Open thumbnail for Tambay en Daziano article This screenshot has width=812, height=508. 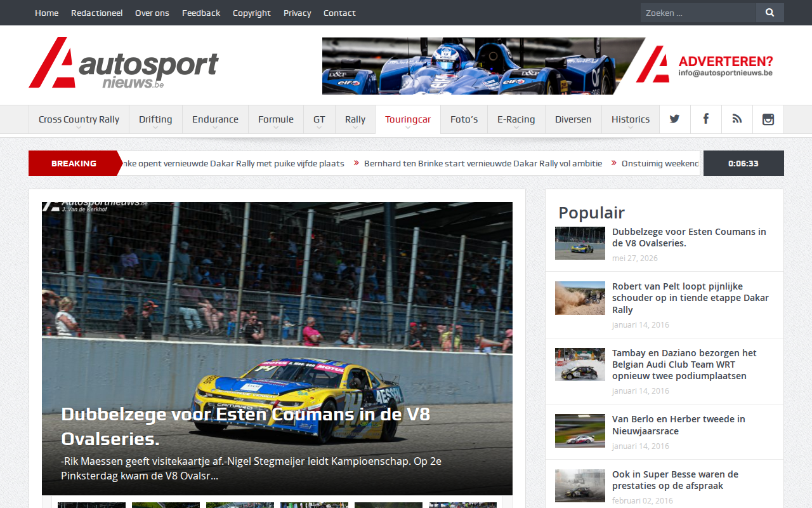pyautogui.click(x=580, y=364)
